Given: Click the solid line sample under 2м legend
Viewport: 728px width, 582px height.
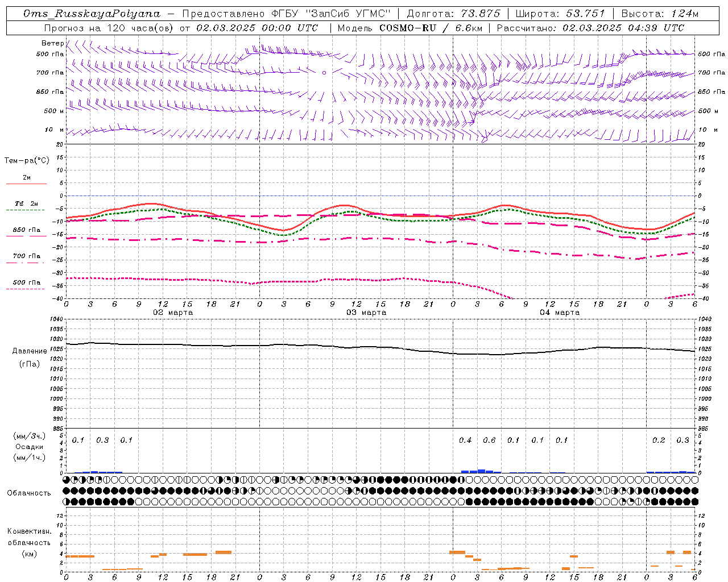Looking at the screenshot, I should point(26,184).
